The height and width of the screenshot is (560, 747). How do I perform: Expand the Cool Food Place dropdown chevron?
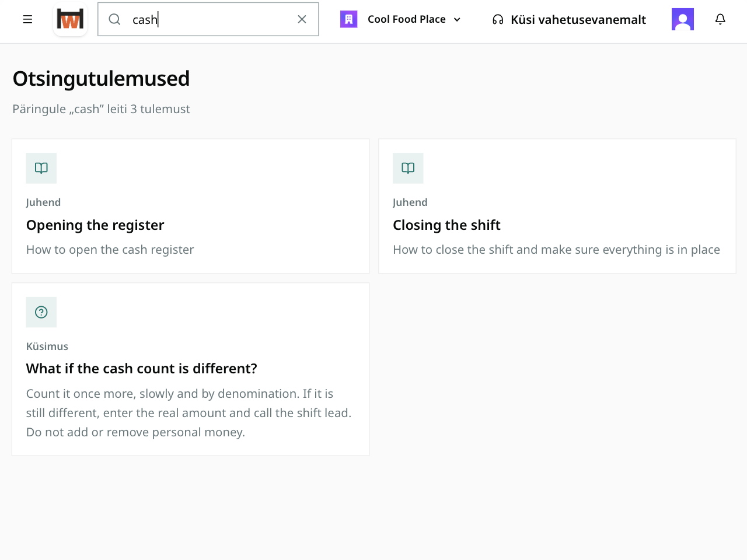[x=457, y=19]
